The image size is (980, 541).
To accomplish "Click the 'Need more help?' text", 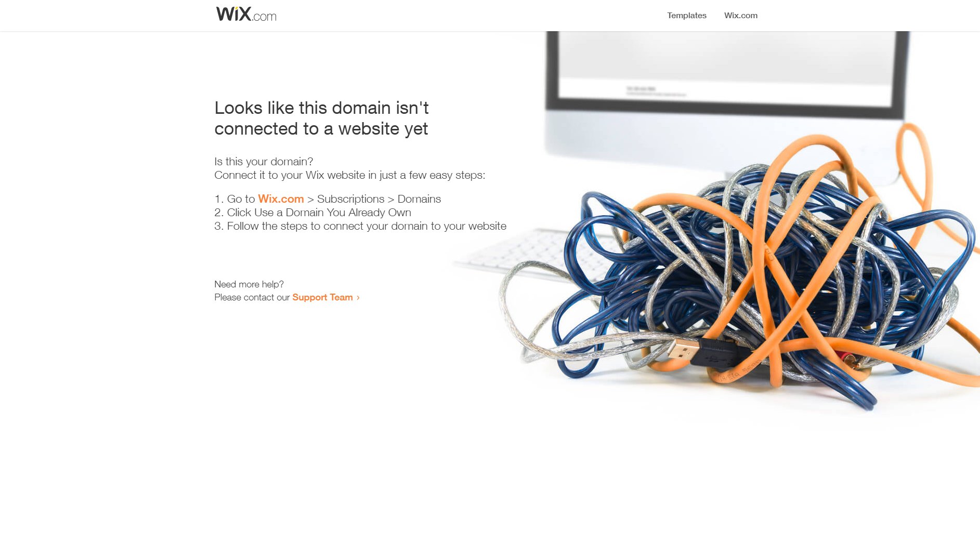I will 249,284.
